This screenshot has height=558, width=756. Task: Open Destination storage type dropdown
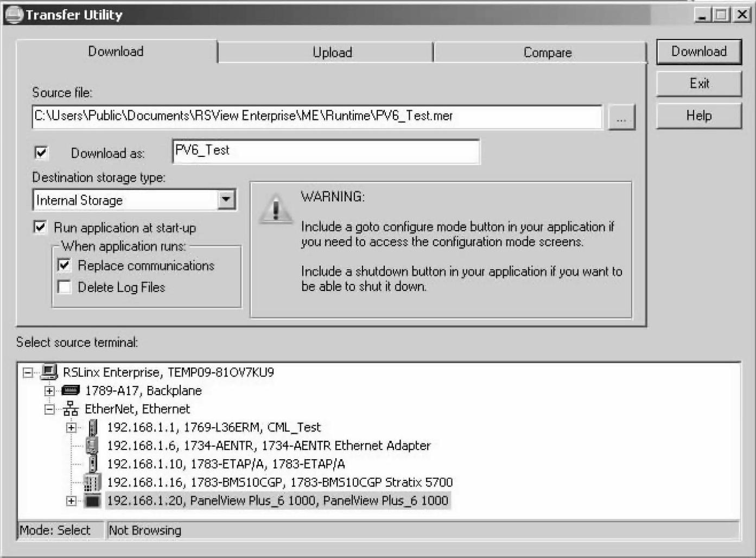[226, 200]
